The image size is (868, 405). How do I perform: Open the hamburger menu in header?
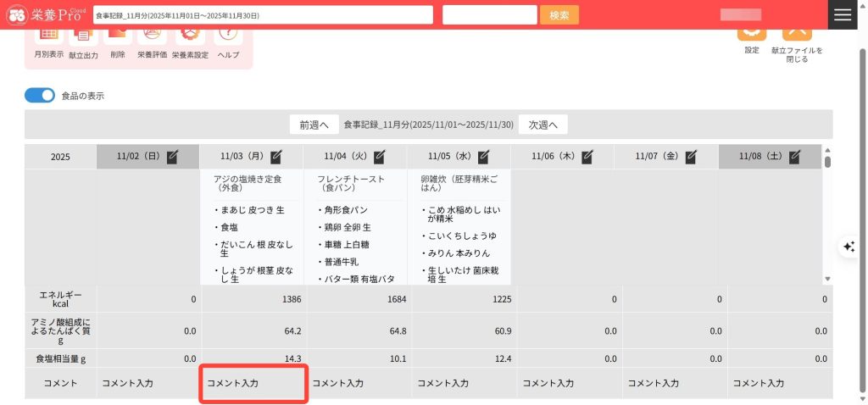843,14
